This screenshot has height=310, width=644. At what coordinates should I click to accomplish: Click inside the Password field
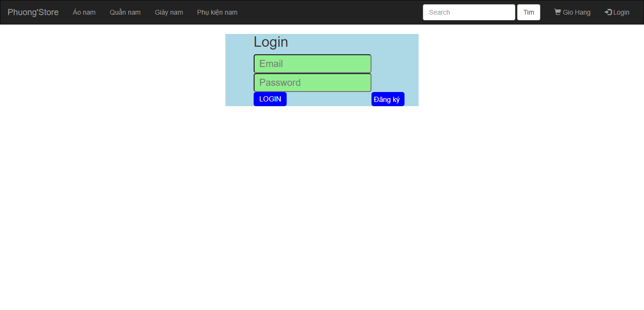(312, 82)
